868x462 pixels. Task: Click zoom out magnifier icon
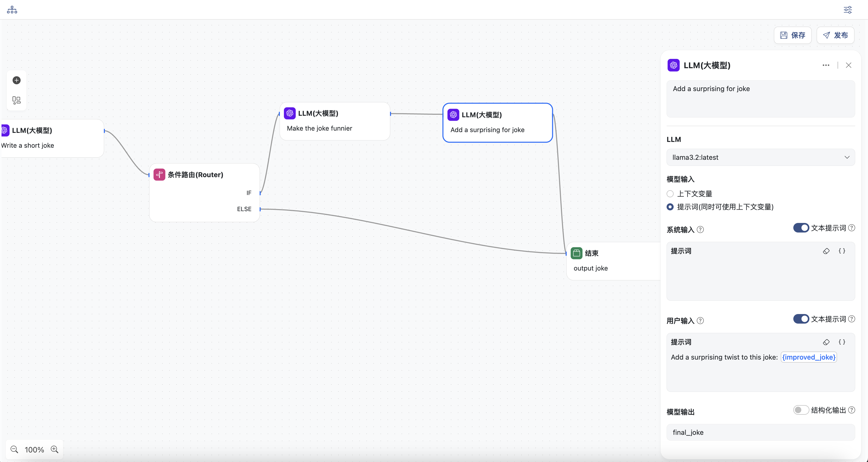(14, 449)
